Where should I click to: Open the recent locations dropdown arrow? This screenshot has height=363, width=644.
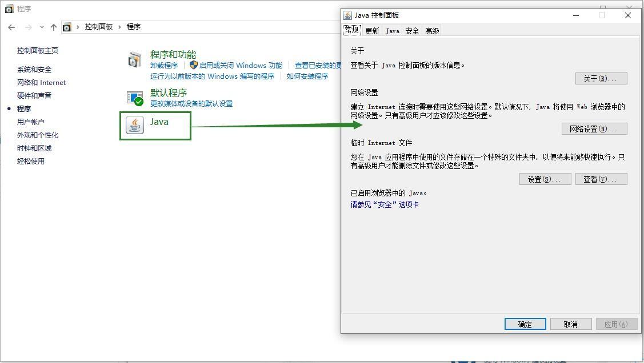[x=42, y=27]
